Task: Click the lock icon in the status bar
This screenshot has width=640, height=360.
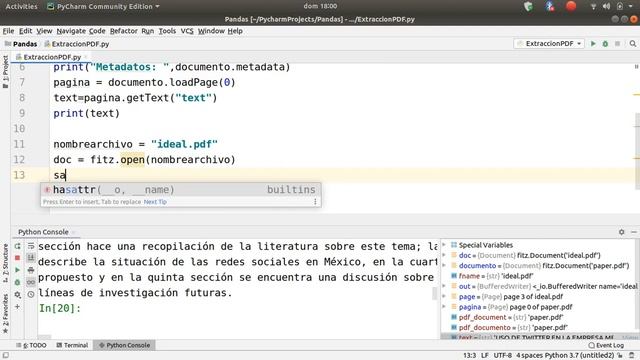Action: tap(619, 356)
